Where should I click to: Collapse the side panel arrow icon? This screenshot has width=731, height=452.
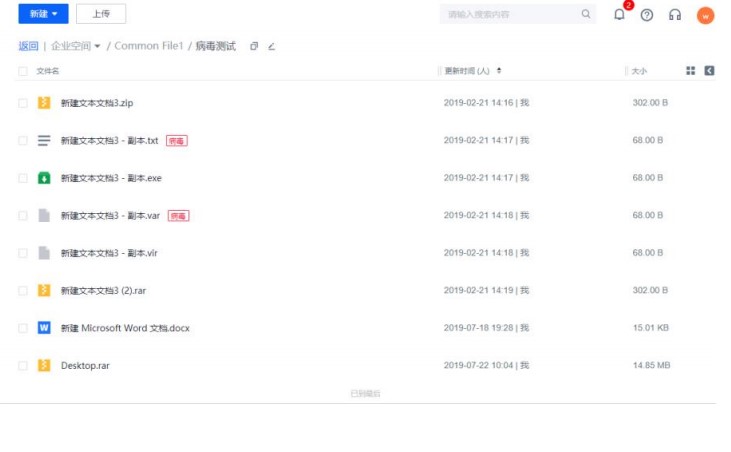pos(710,70)
